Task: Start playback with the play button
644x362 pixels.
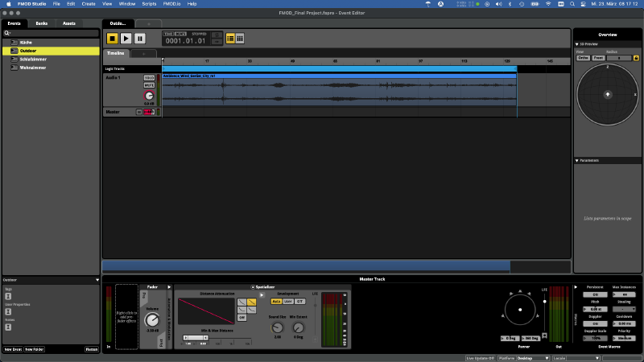Action: tap(126, 38)
